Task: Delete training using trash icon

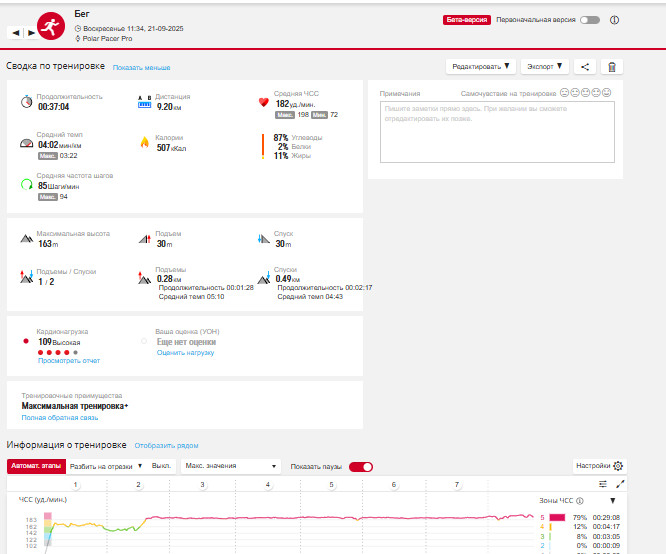Action: 612,67
